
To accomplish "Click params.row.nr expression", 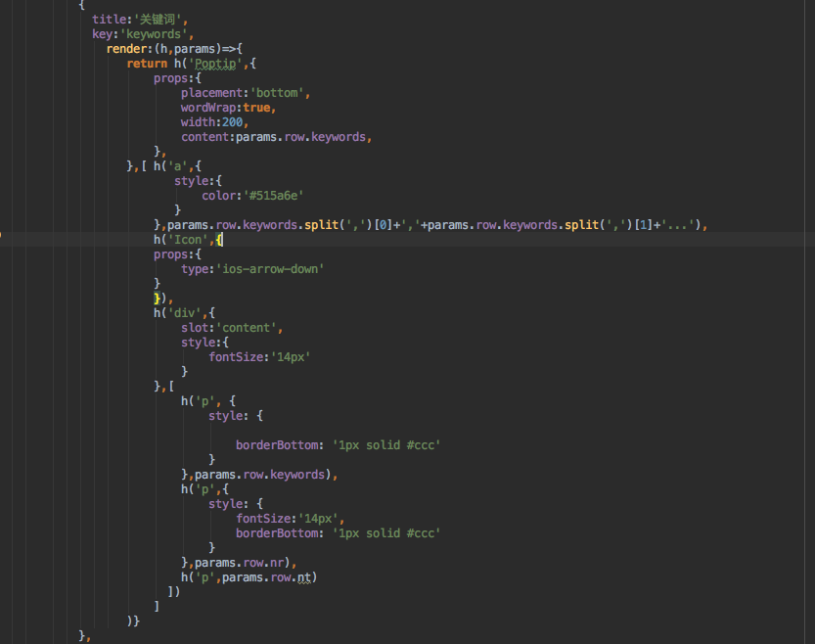I will click(x=239, y=563).
